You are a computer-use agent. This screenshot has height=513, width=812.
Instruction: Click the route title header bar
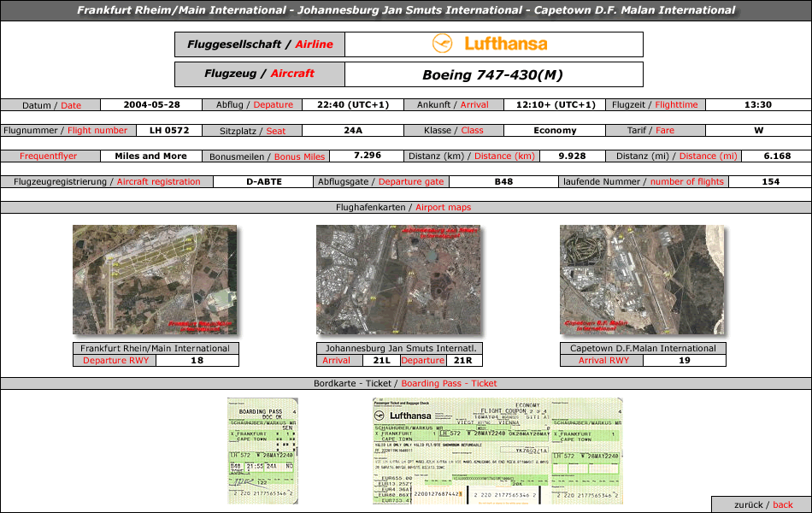(x=406, y=10)
